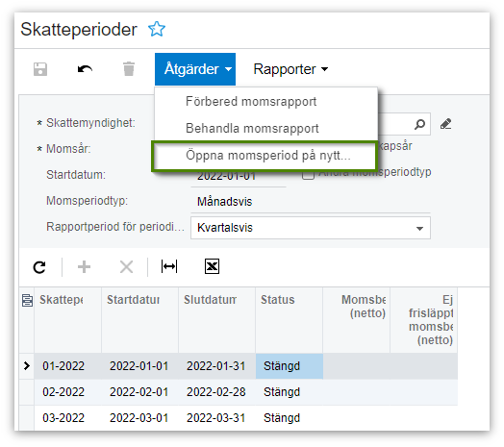Click Stängd status for period 03-2022
Viewport: 504px width, 447px height.
(x=290, y=418)
